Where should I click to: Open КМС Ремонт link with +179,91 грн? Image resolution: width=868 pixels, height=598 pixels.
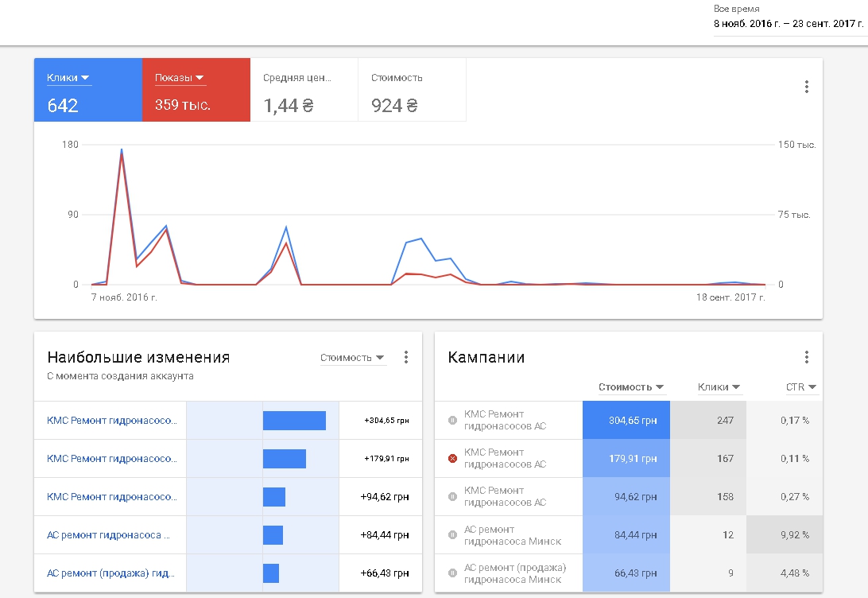click(x=112, y=459)
